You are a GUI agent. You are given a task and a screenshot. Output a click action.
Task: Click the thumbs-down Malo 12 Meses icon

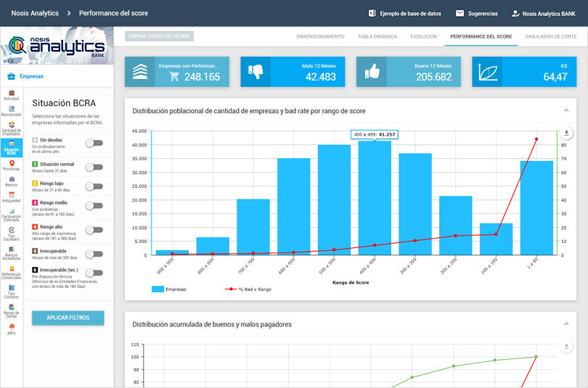(x=256, y=72)
